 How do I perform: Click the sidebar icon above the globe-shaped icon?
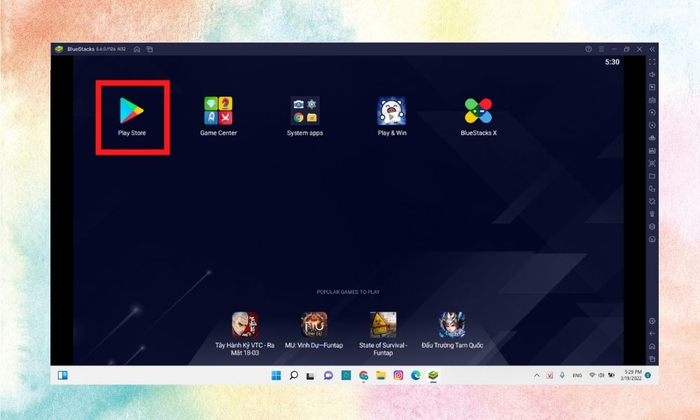click(x=652, y=214)
